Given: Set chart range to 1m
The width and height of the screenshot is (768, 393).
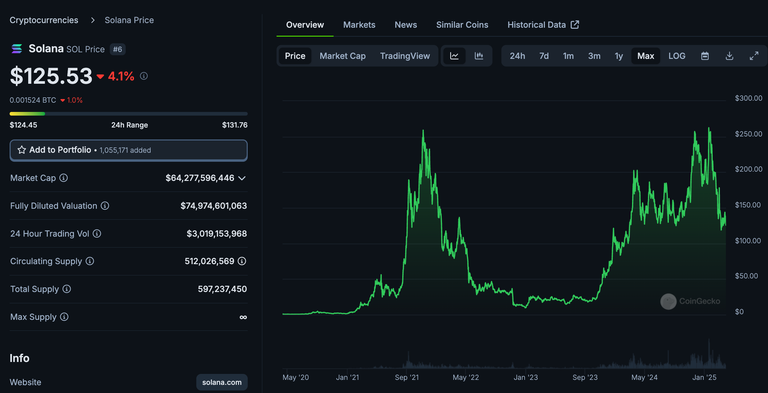Looking at the screenshot, I should click(568, 56).
